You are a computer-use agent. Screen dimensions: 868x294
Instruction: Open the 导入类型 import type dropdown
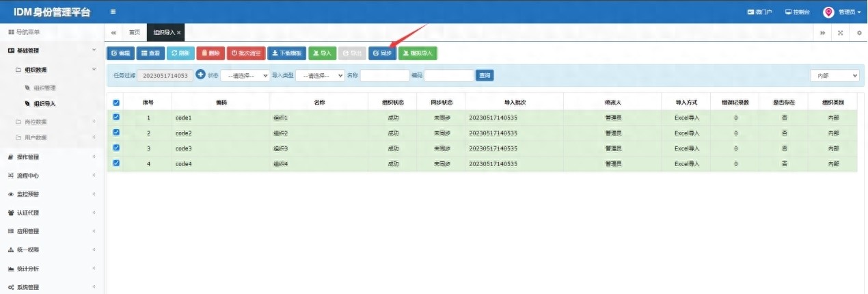[320, 75]
